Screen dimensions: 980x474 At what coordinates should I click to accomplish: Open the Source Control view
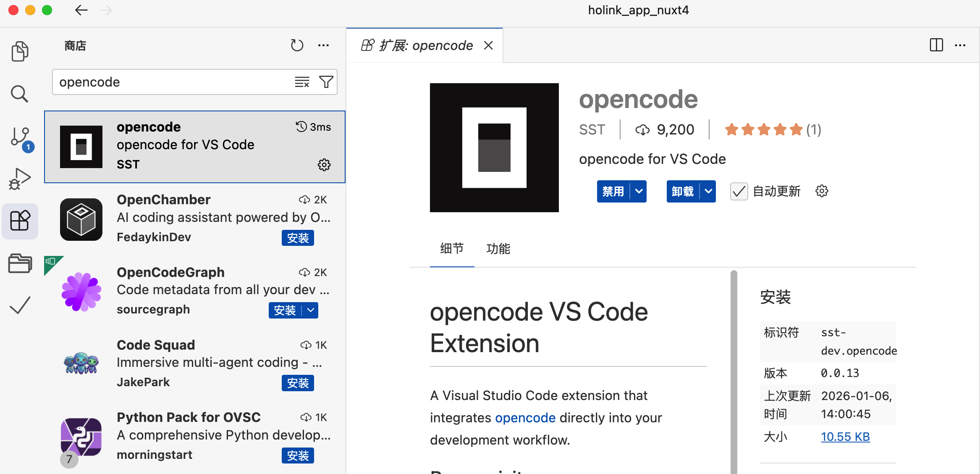[20, 136]
